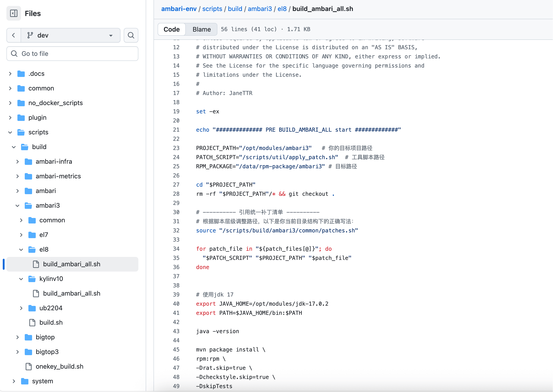Click line number 34 in code
The image size is (553, 392).
tap(176, 249)
